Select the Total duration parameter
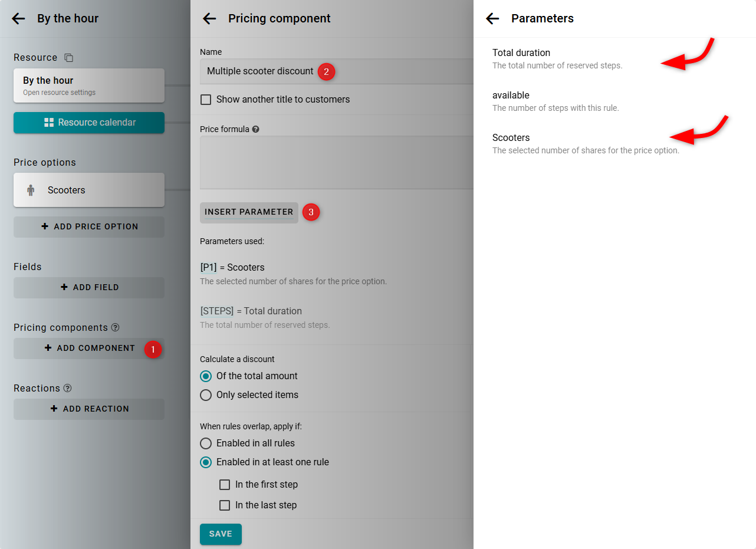The height and width of the screenshot is (549, 756). click(521, 53)
